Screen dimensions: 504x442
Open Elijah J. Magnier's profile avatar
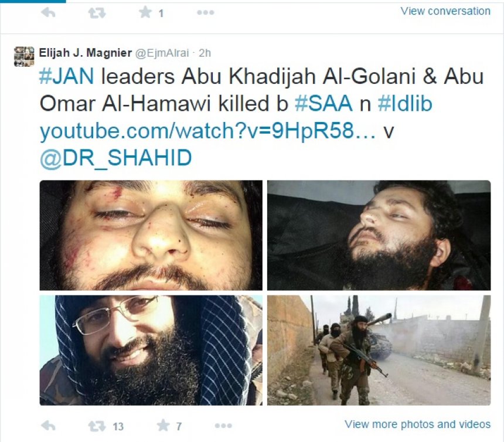click(24, 56)
